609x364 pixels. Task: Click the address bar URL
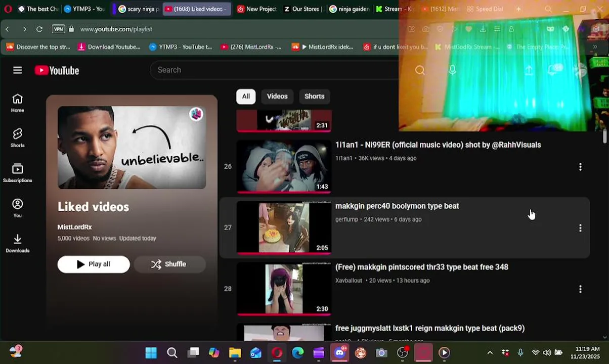click(116, 29)
